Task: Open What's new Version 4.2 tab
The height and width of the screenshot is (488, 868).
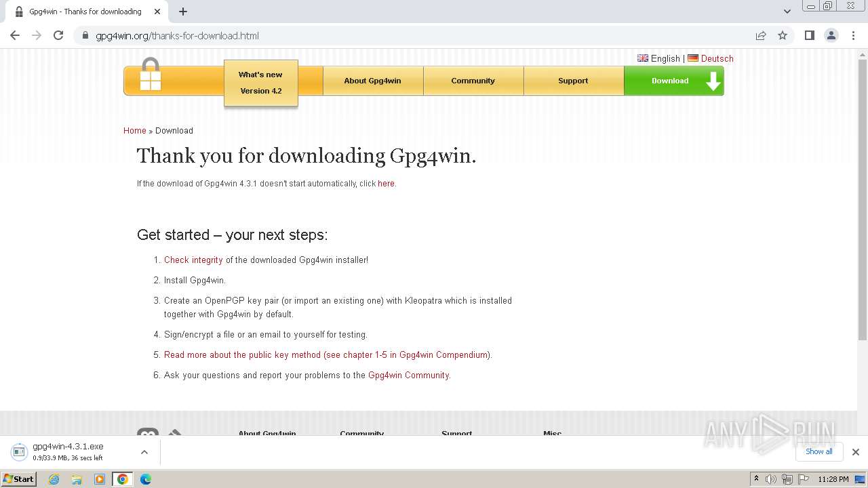Action: coord(261,83)
